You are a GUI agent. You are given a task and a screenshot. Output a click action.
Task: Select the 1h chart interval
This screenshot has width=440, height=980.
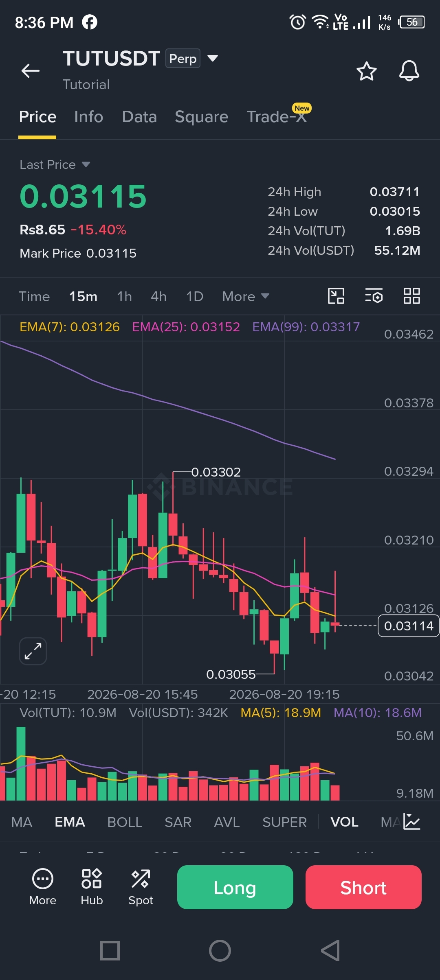124,296
